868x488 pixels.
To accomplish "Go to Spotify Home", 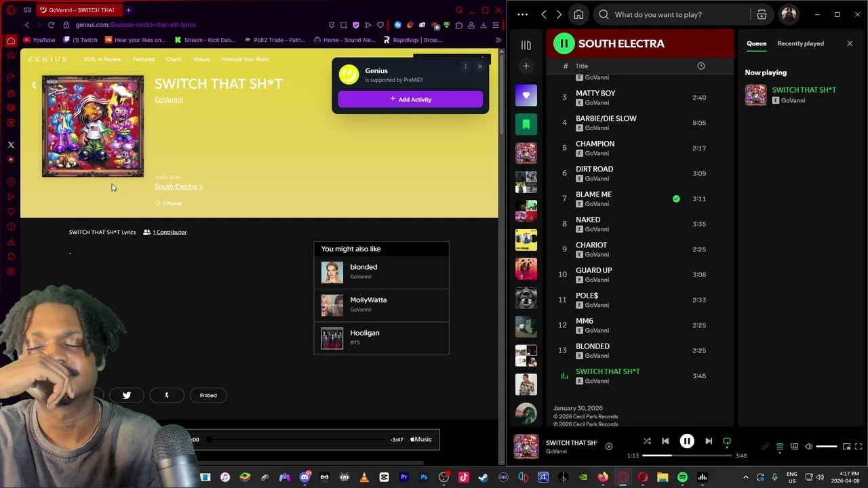I will click(578, 14).
